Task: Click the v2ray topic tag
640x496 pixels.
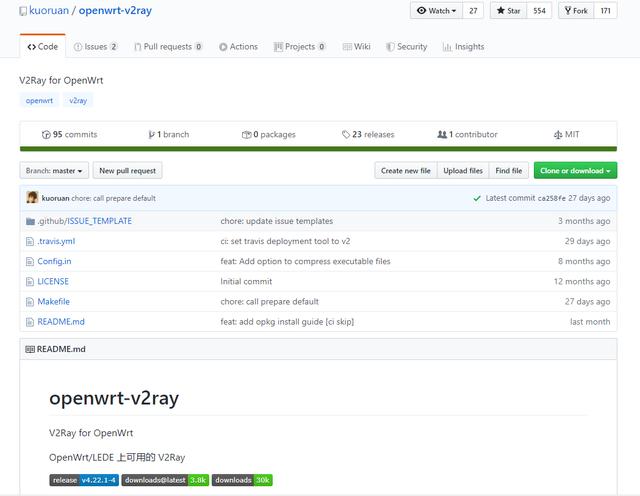Action: click(x=78, y=100)
